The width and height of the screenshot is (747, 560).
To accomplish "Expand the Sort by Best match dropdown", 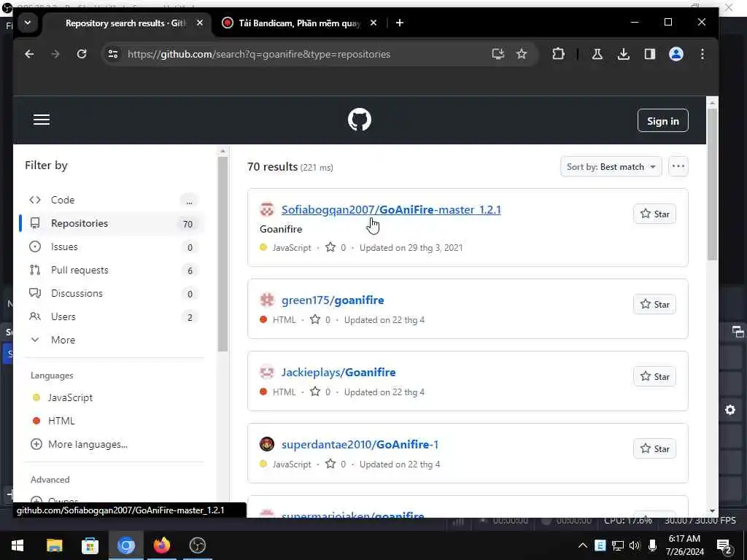I will [611, 167].
